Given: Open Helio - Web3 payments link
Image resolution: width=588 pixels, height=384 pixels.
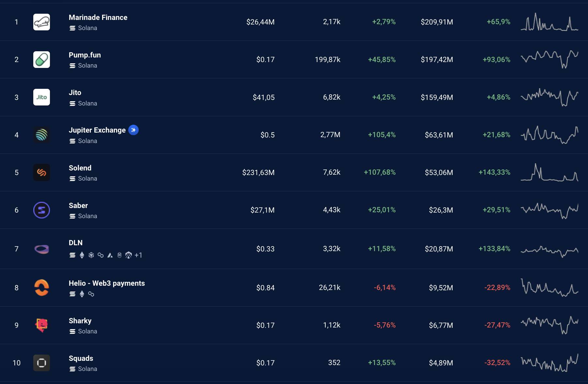Looking at the screenshot, I should (107, 283).
